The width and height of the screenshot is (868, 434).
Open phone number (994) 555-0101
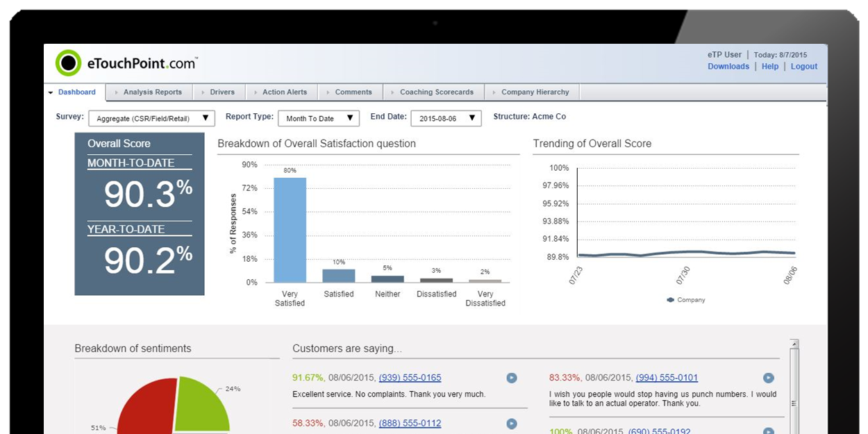[667, 378]
